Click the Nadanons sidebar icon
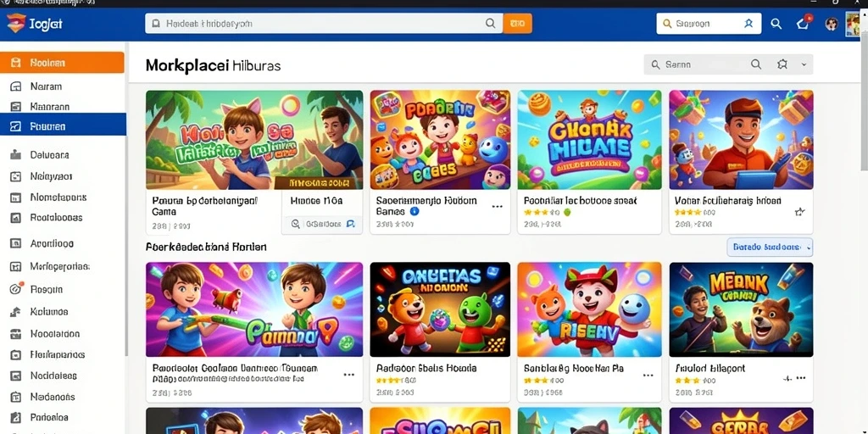Viewport: 868px width, 434px height. point(16,397)
